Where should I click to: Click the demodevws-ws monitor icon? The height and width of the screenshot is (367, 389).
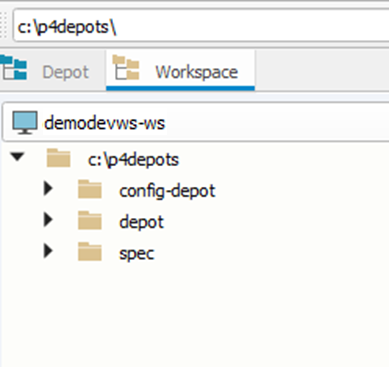tap(25, 122)
